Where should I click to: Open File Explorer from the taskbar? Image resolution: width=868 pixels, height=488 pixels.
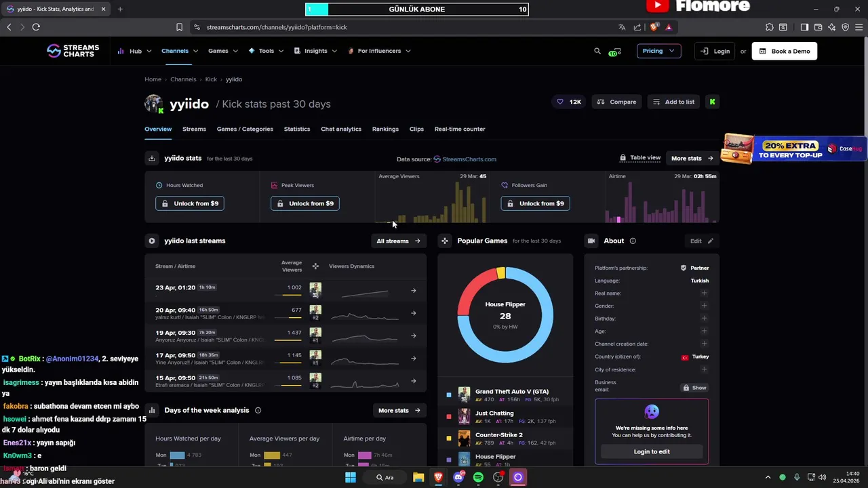(418, 477)
